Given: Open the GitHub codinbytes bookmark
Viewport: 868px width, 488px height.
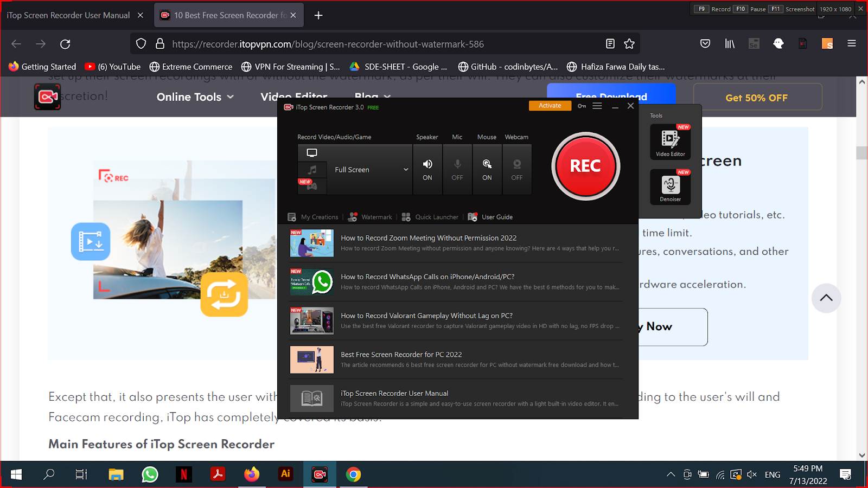Looking at the screenshot, I should 508,67.
